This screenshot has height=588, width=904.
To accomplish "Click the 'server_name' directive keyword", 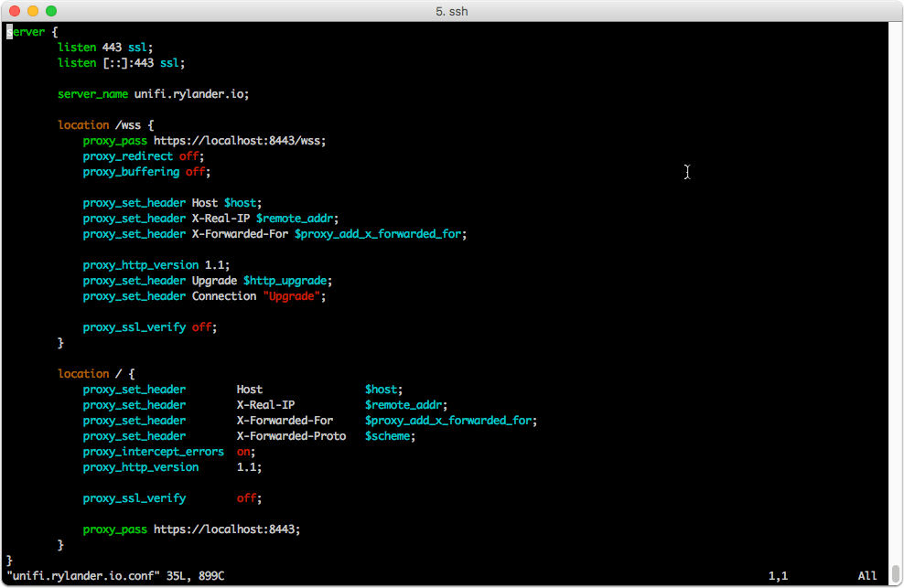I will pyautogui.click(x=92, y=94).
